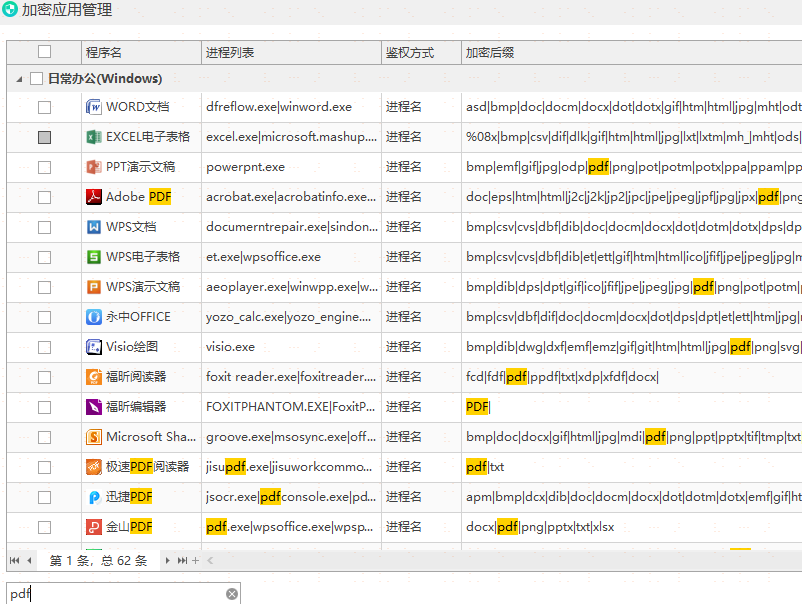The width and height of the screenshot is (802, 604).
Task: Click the 永中OFFICE icon
Action: 94,317
